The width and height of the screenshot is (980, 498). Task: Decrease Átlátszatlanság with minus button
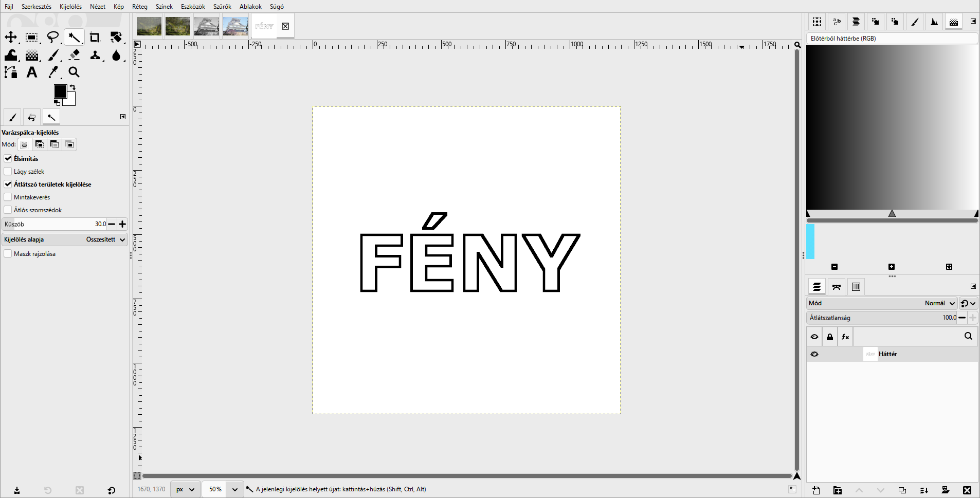(x=962, y=318)
